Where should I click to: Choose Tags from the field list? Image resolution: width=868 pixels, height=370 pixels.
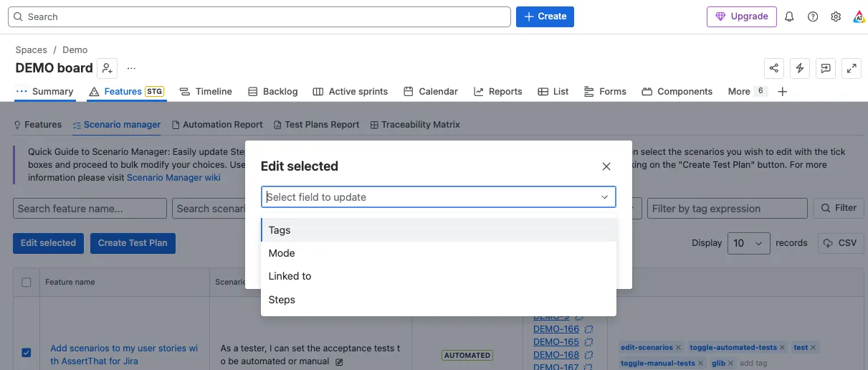(439, 230)
